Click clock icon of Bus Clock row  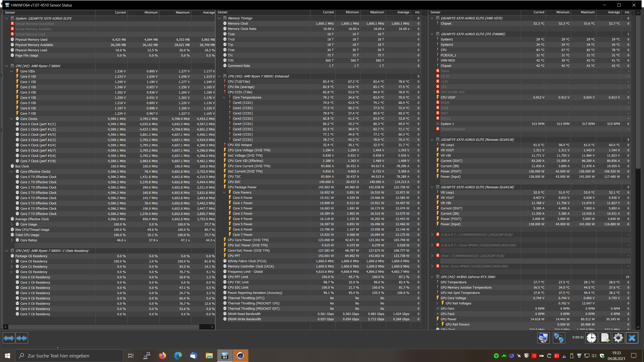tap(12, 166)
